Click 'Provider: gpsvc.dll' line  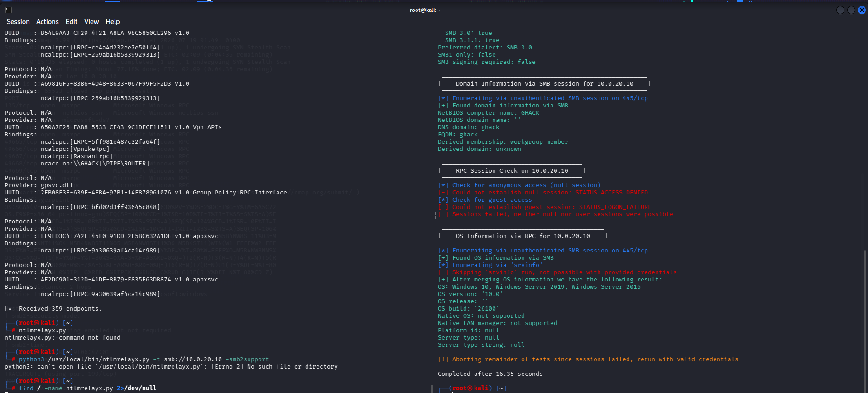(x=39, y=185)
